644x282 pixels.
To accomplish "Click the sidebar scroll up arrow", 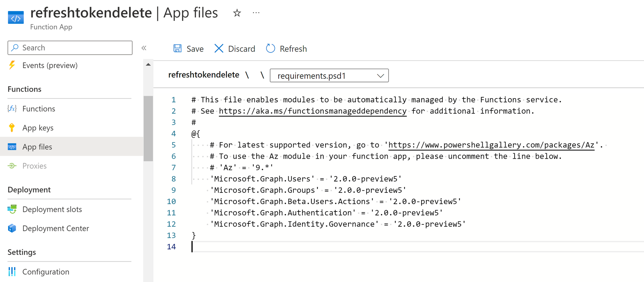I will pos(148,65).
